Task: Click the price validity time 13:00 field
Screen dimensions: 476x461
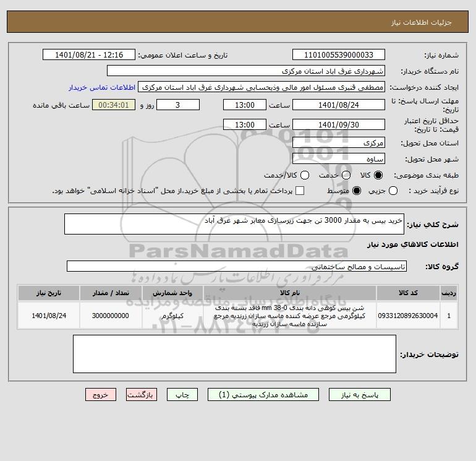Action: (x=245, y=124)
